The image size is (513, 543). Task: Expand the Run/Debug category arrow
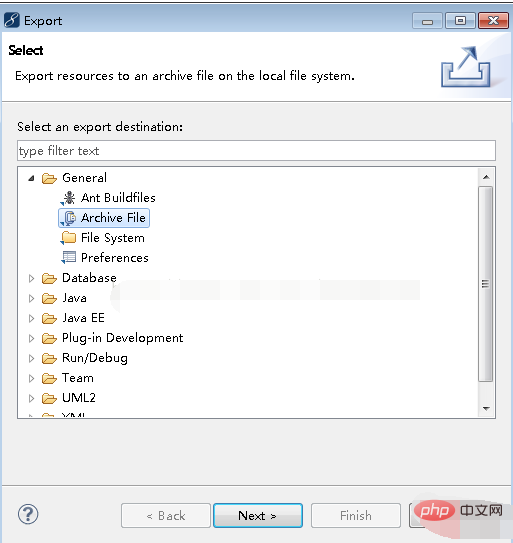click(x=31, y=358)
